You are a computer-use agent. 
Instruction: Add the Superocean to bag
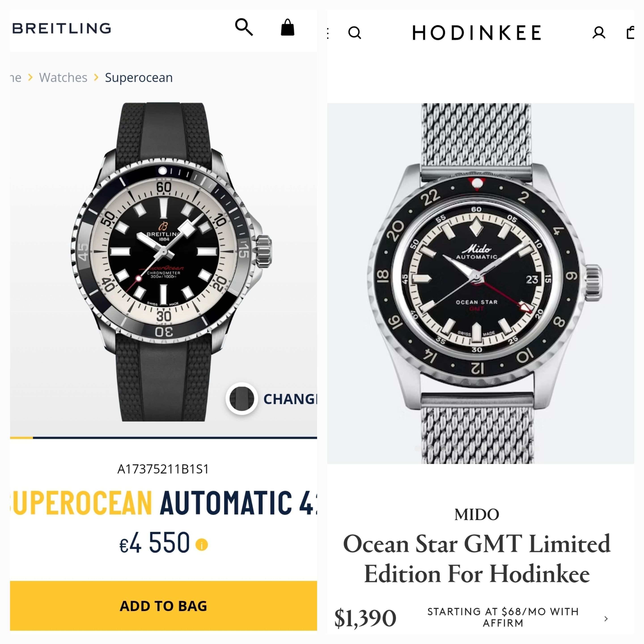click(163, 606)
